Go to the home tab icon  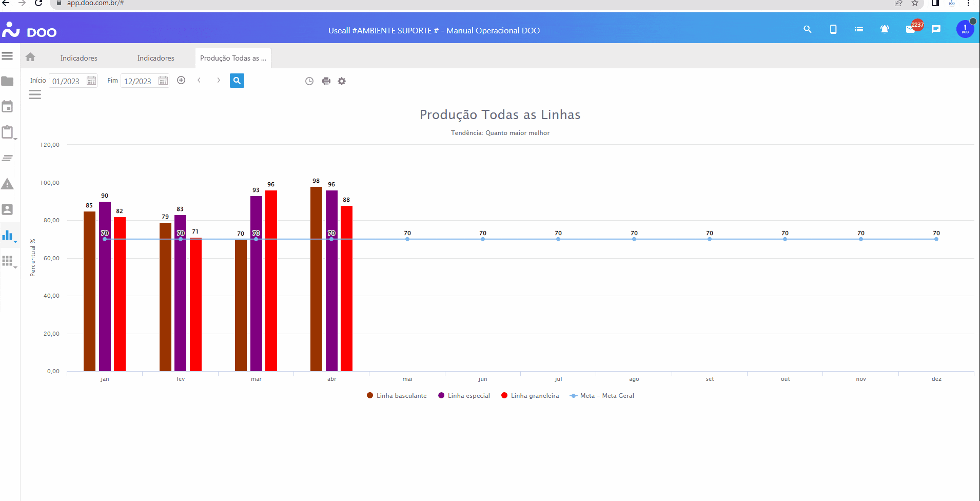tap(30, 57)
